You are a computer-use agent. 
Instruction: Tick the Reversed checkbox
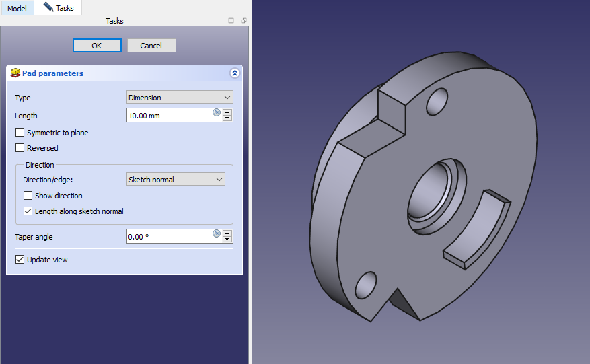click(20, 148)
